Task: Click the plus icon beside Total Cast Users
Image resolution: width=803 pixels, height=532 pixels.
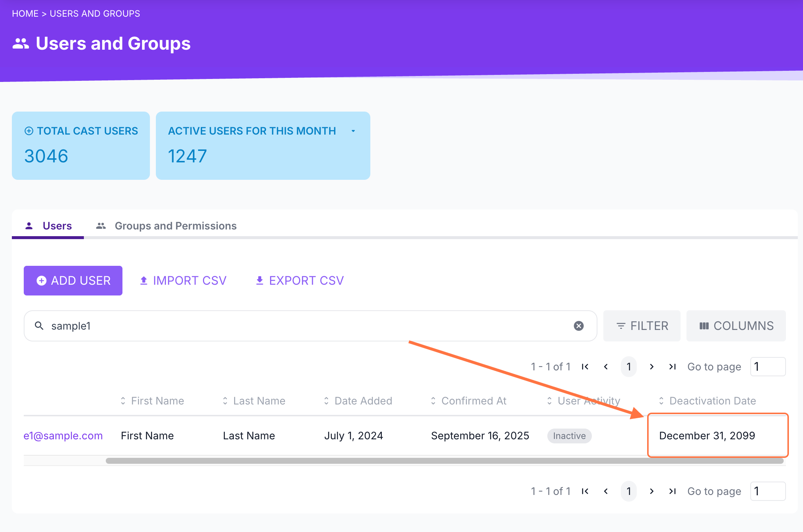Action: click(x=29, y=131)
